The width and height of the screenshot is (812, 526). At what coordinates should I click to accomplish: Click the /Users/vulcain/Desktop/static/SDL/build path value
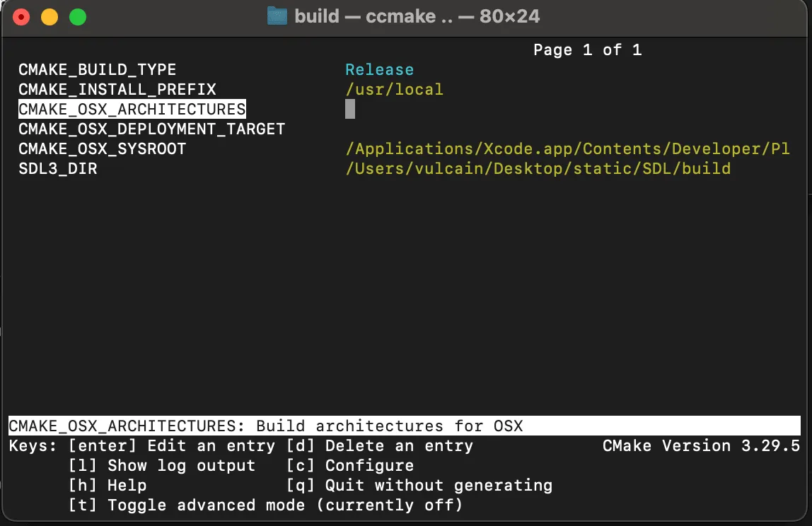(538, 168)
